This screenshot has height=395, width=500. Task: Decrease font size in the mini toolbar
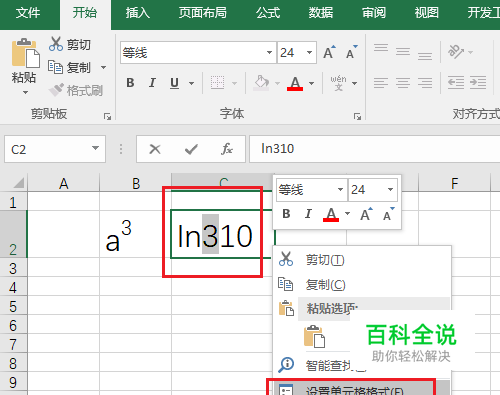(x=388, y=214)
